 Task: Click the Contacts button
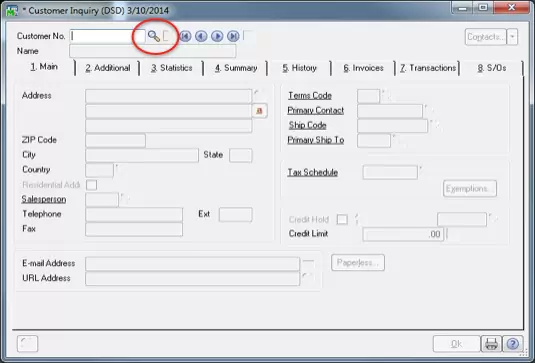tap(486, 37)
